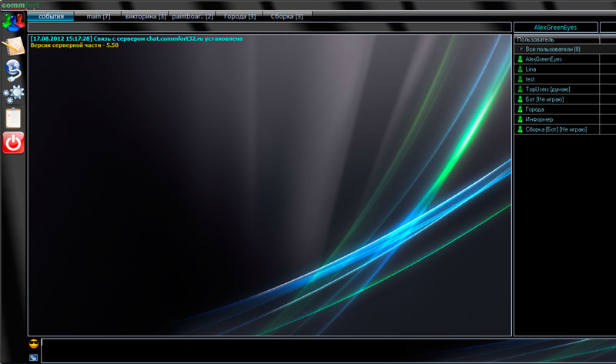Click the colored people icon in sidebar
Screen dimensions: 616x364
point(14,22)
